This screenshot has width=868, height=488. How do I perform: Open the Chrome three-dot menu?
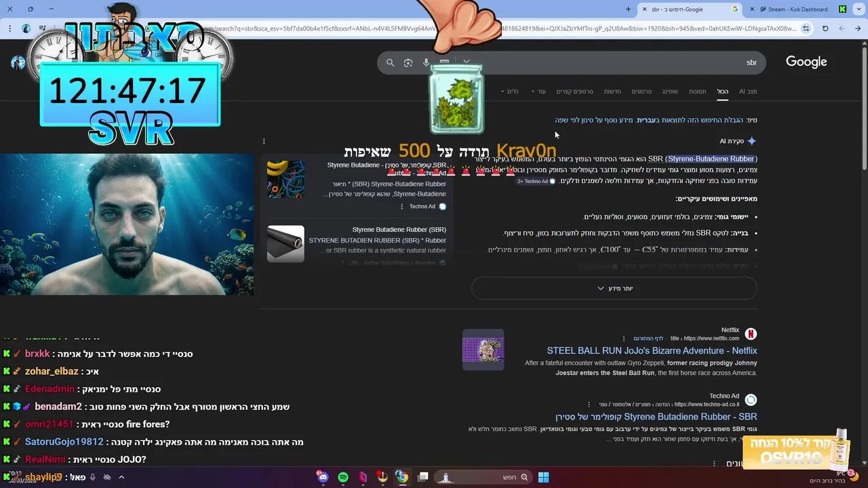(9, 28)
